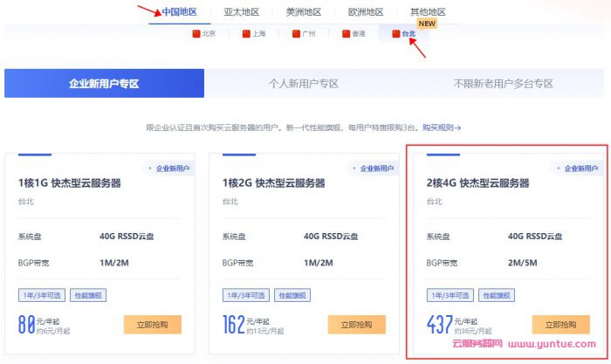The width and height of the screenshot is (611, 364).
Task: Click 立即抢购 for the 1核1G server
Action: point(152,325)
